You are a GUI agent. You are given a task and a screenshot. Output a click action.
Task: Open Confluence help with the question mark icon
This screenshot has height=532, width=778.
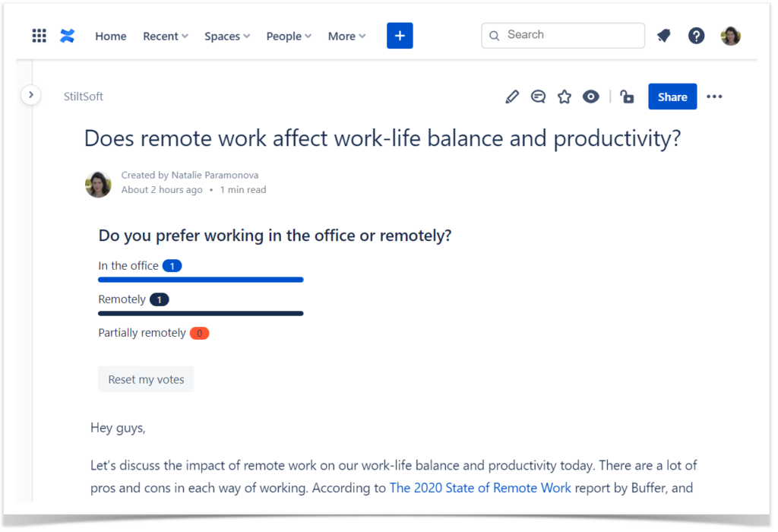pyautogui.click(x=696, y=35)
